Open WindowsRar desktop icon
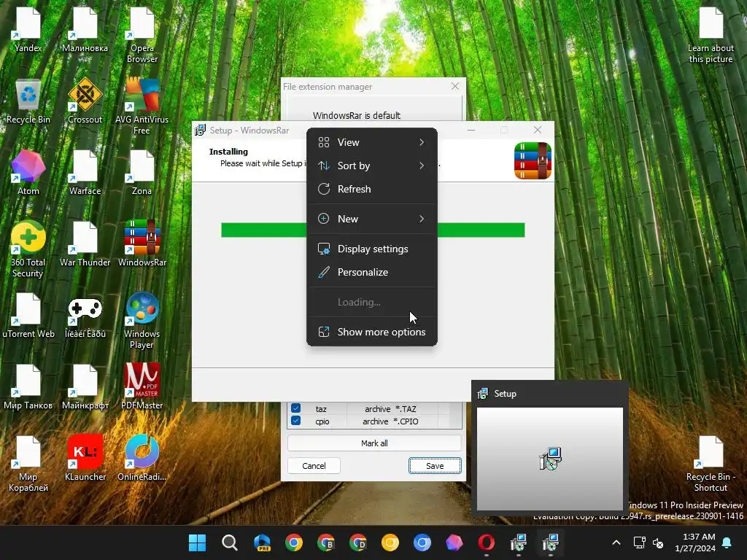The width and height of the screenshot is (747, 560). point(142,244)
